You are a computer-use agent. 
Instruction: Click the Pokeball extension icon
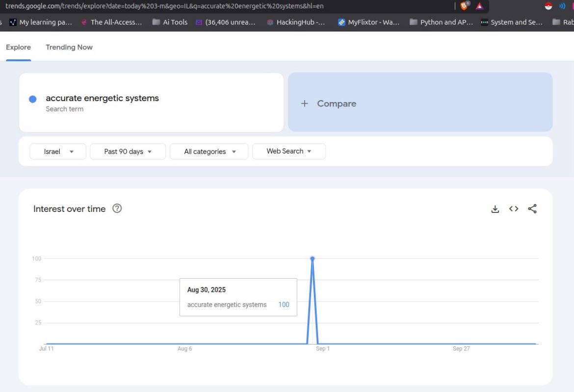(548, 6)
